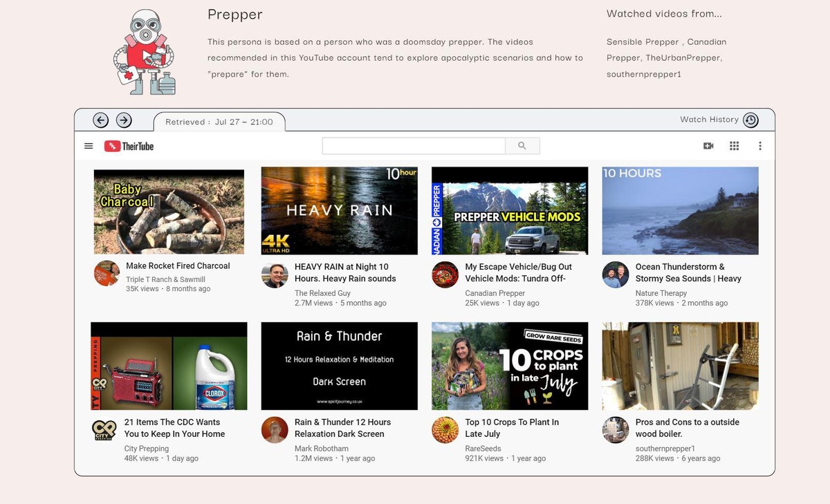Open the three-dot settings menu
This screenshot has width=830, height=504.
760,146
